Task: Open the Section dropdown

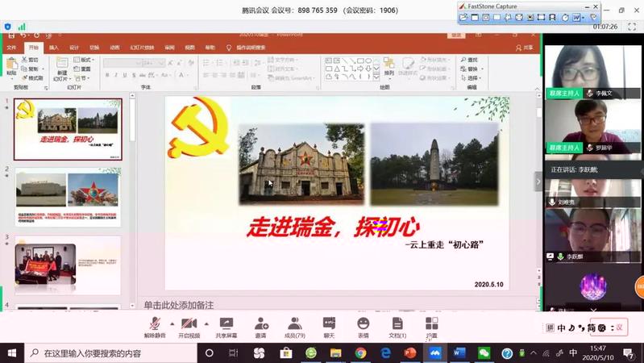Action: point(81,77)
